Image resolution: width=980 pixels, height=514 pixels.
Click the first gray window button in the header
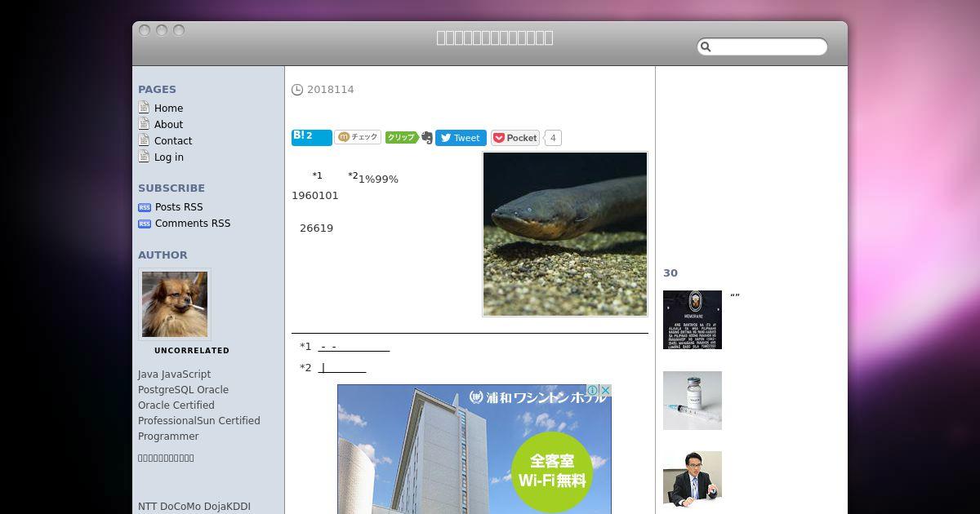145,30
